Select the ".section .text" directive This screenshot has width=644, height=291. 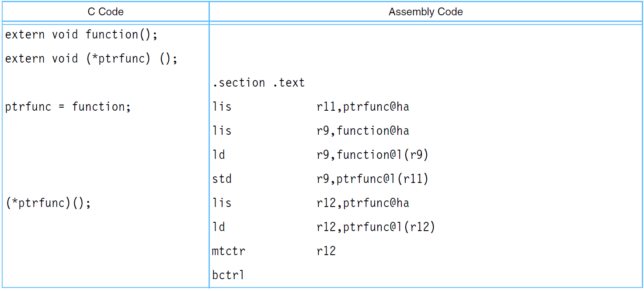258,83
